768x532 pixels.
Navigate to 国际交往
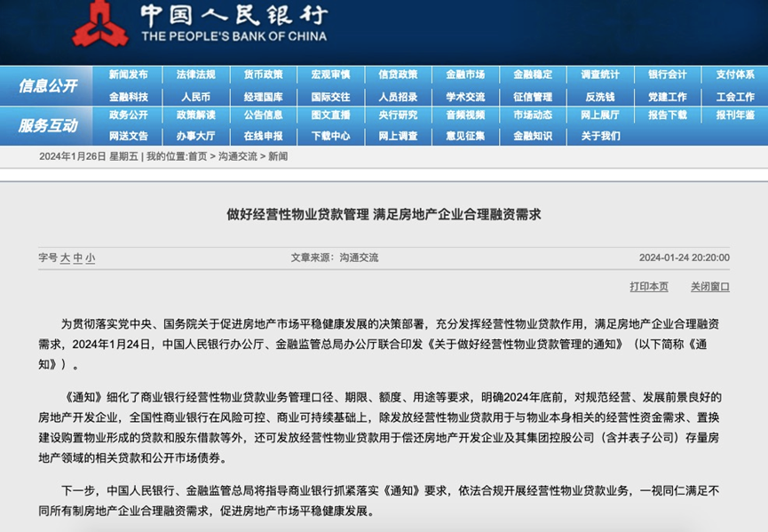(x=330, y=97)
